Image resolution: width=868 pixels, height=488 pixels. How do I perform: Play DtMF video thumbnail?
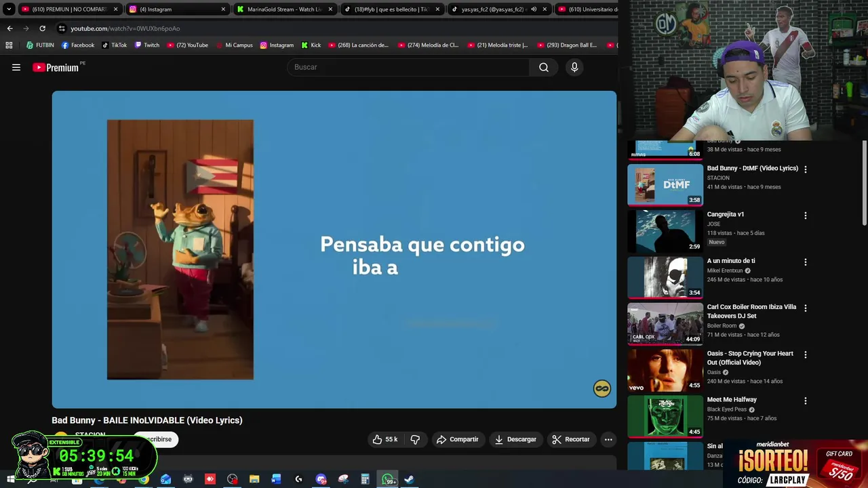click(665, 184)
